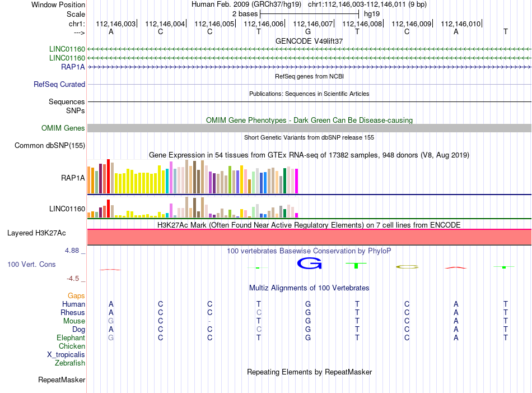Click the tallest red bar in RAP1A GTEx chart
Viewport: 532px width, 393px height.
(x=108, y=176)
